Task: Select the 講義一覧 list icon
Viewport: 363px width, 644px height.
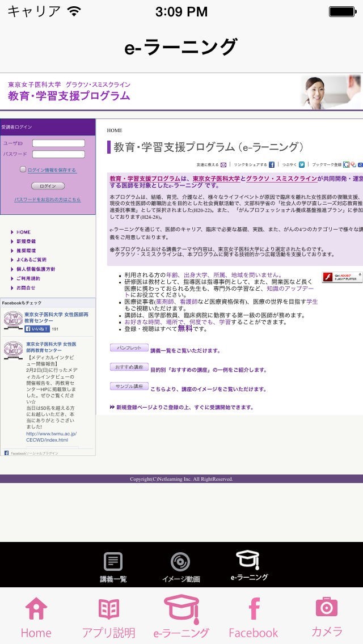Action: coord(113,567)
